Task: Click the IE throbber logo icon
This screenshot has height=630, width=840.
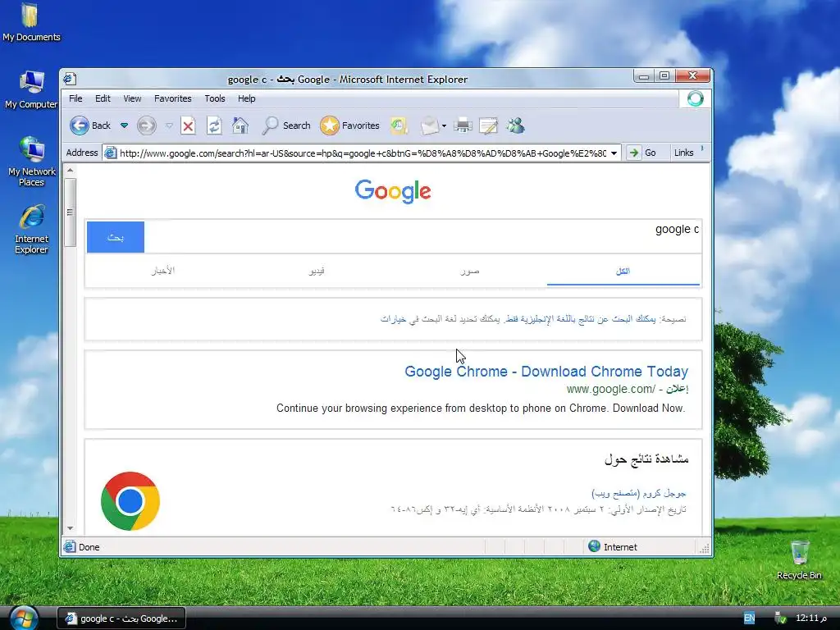Action: point(696,98)
